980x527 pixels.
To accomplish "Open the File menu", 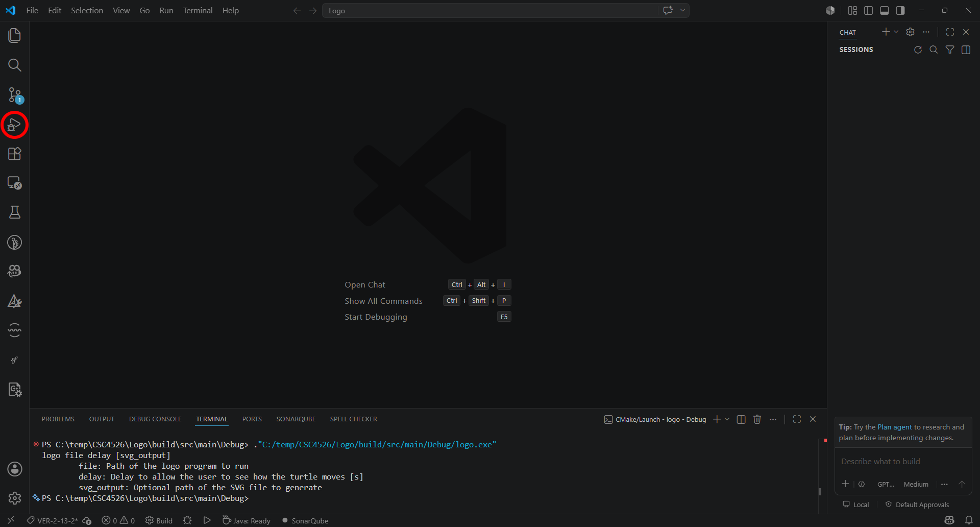I will pyautogui.click(x=32, y=10).
